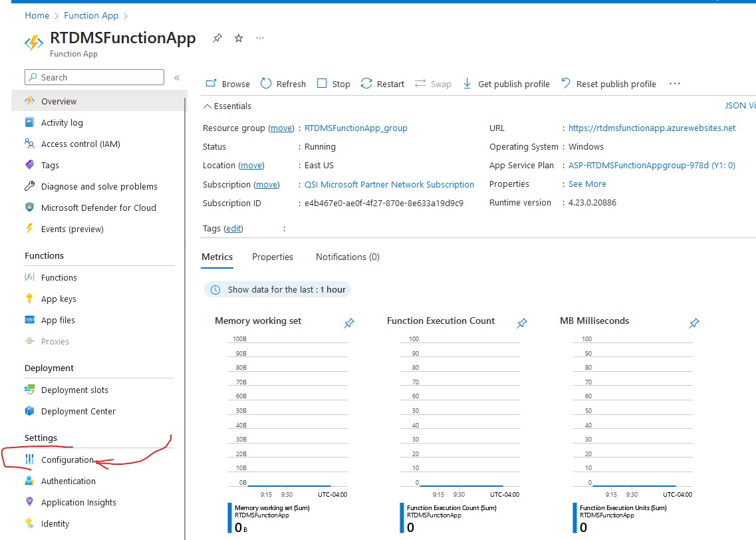Pin the MB Milliseconds chart
The width and height of the screenshot is (756, 540).
pos(693,323)
